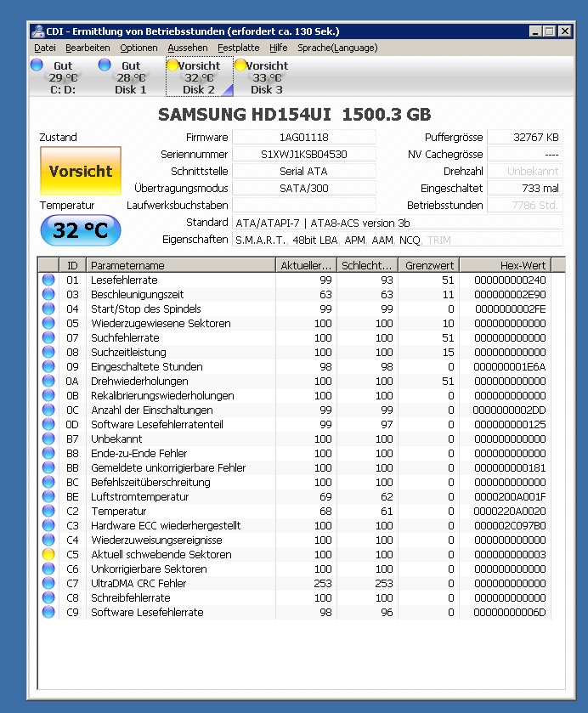Click the Drehzahl field Unbekannt
Viewport: 588px width, 713px height.
[x=525, y=172]
